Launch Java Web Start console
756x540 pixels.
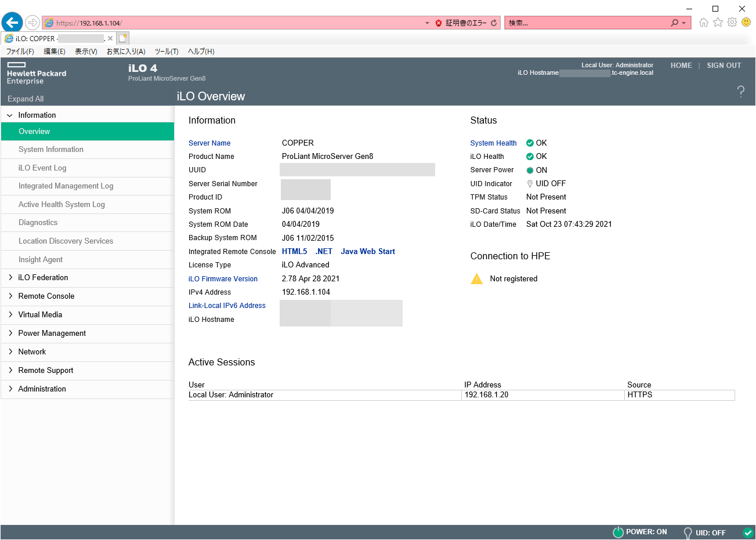pos(368,251)
